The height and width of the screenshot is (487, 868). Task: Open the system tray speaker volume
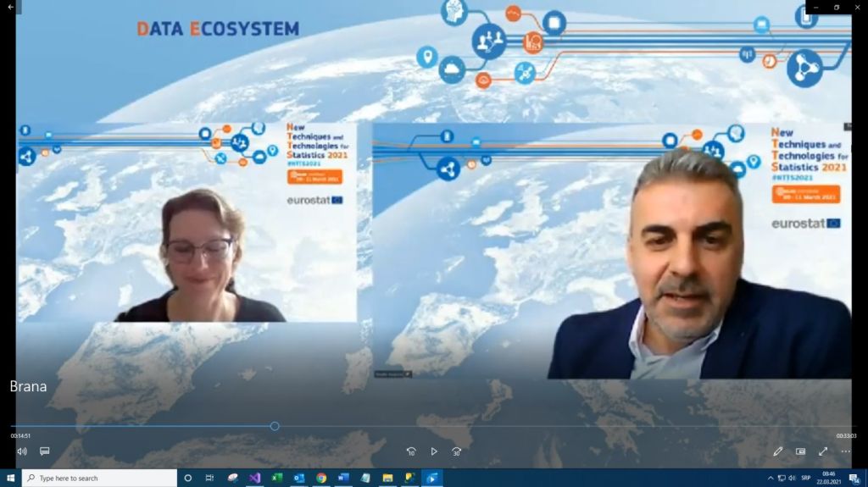[792, 479]
